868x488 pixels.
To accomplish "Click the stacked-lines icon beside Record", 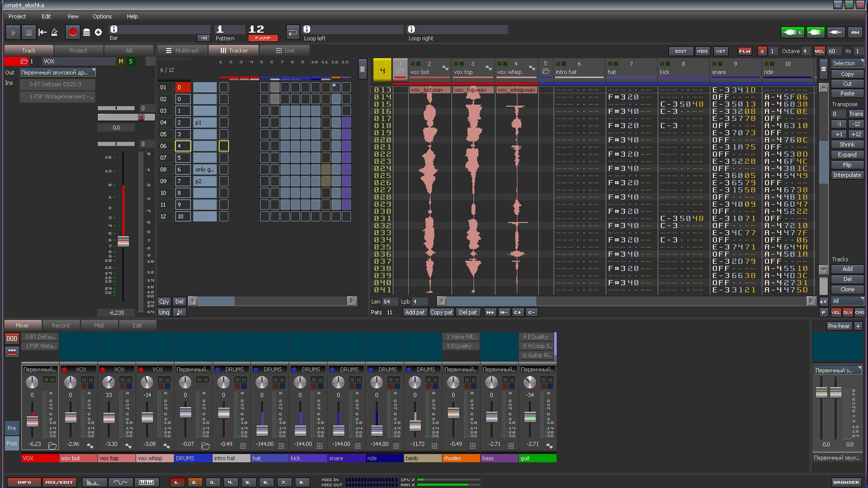I will [x=86, y=32].
